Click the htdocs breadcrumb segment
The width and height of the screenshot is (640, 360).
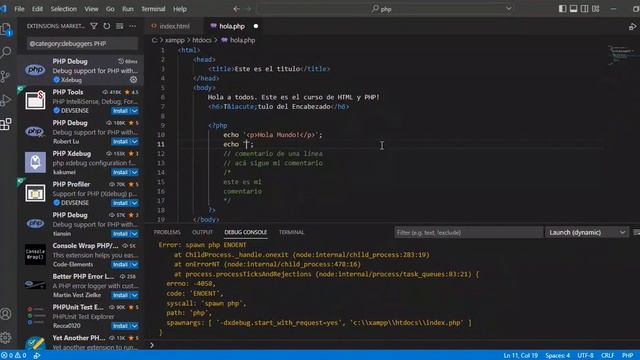[x=202, y=40]
